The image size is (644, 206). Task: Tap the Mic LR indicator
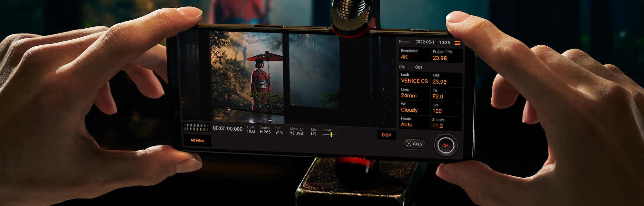click(313, 132)
